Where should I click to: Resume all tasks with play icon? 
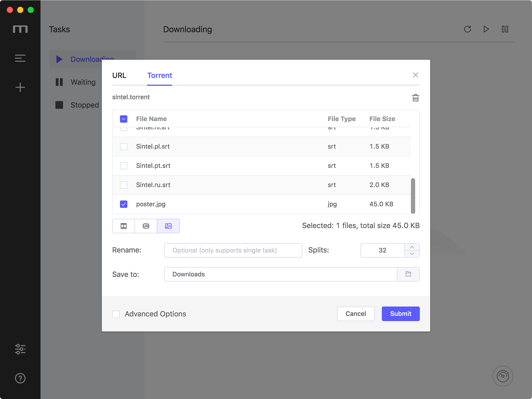tap(486, 29)
